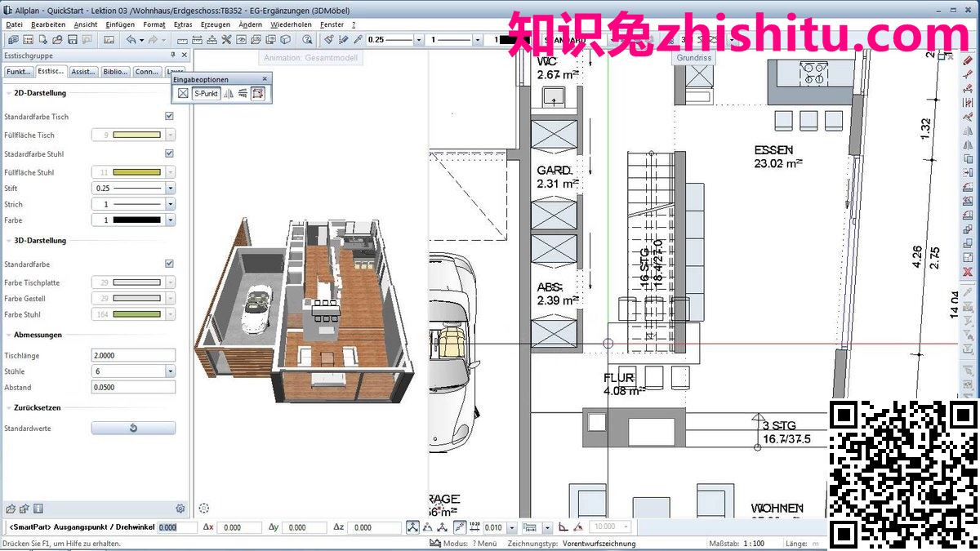Viewport: 980px width, 551px height.
Task: Click the Standardwerte reset button
Action: [x=133, y=428]
